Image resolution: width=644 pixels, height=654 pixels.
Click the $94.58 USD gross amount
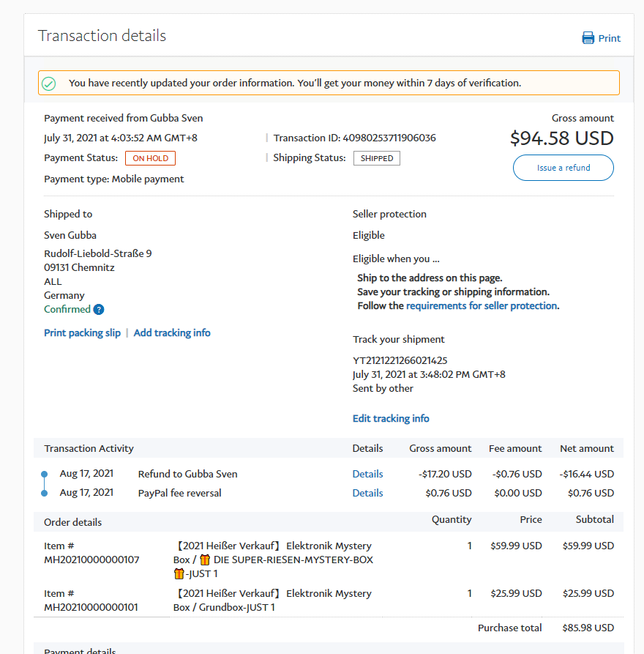pos(562,138)
